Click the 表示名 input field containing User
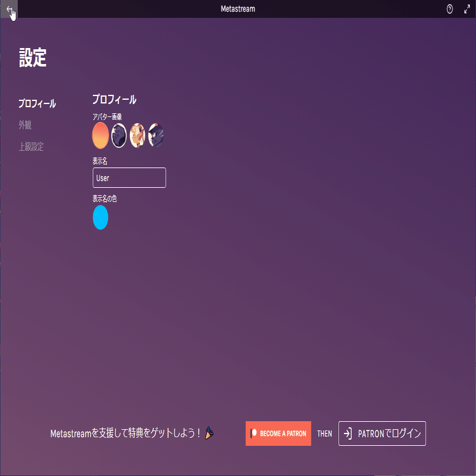The image size is (476, 476). click(129, 177)
